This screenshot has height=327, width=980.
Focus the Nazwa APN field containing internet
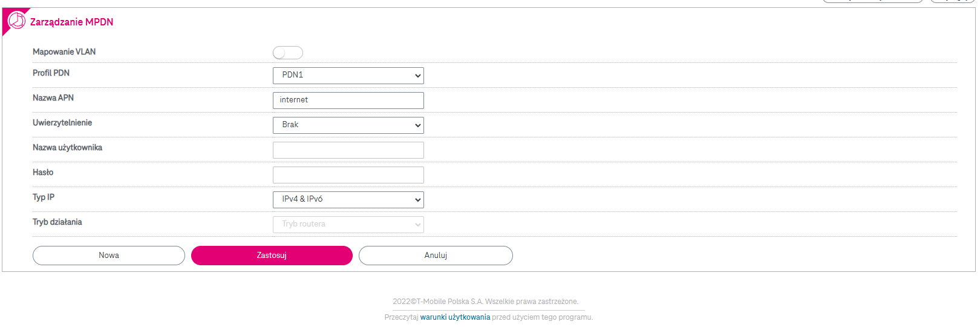[348, 101]
